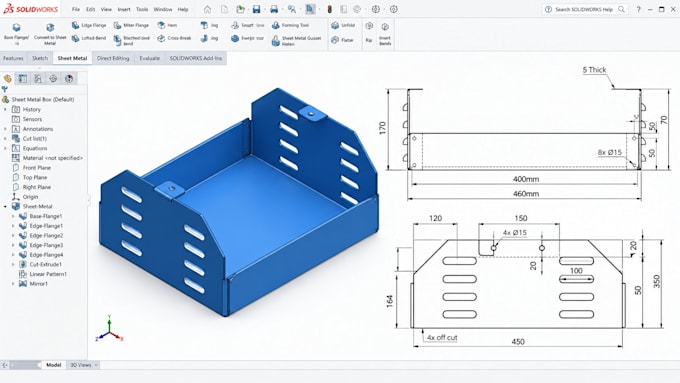Select the Hem tool

(x=167, y=25)
